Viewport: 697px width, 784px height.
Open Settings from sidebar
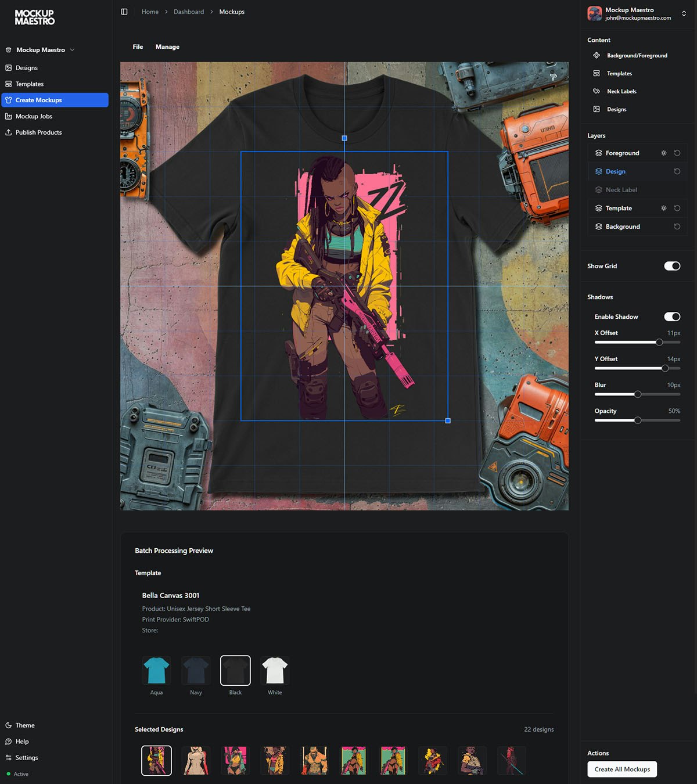click(55, 758)
